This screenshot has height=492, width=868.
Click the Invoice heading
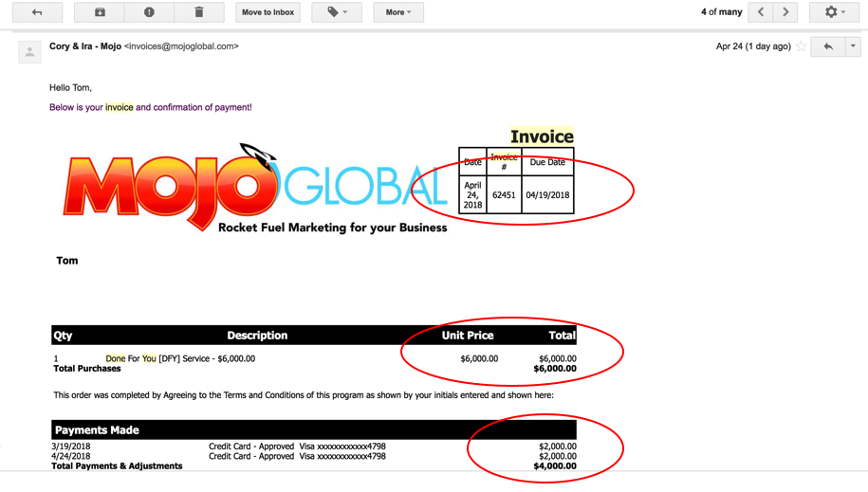click(542, 137)
